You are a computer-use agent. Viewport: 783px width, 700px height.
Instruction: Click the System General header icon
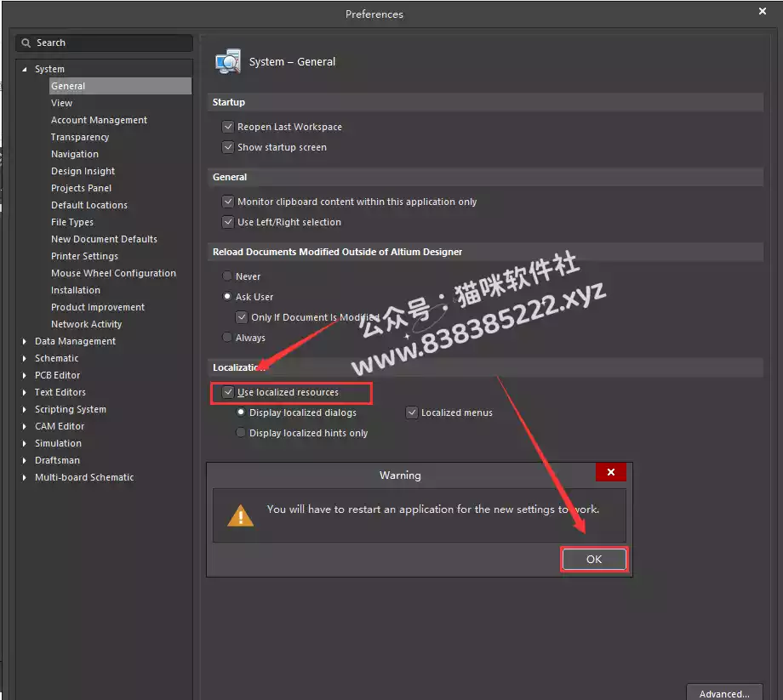click(x=228, y=61)
